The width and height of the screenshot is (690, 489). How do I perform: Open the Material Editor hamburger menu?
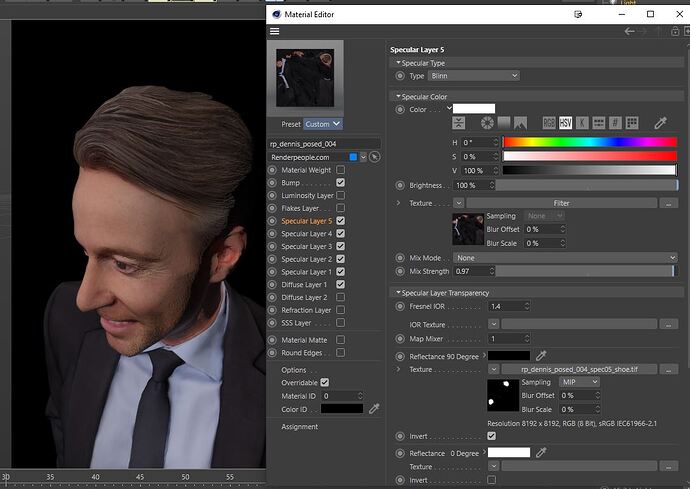(275, 31)
